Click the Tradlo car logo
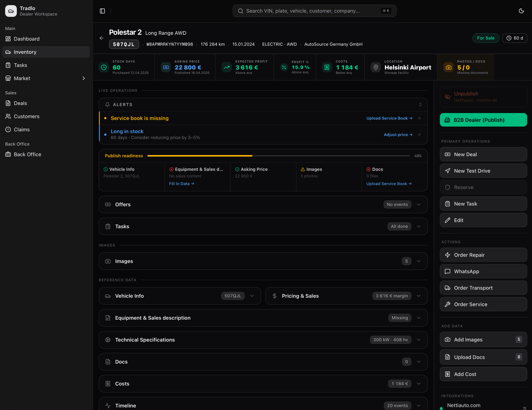The height and width of the screenshot is (410, 532). click(11, 11)
